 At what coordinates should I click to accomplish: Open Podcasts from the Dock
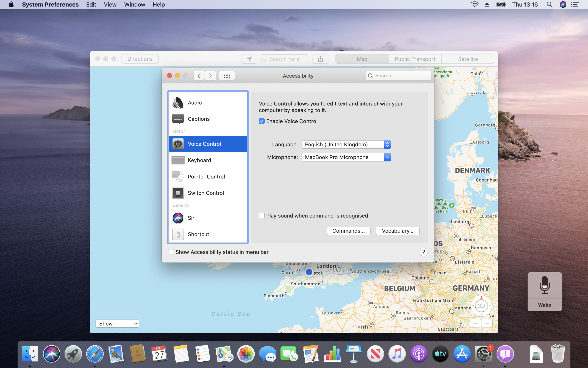pos(419,354)
